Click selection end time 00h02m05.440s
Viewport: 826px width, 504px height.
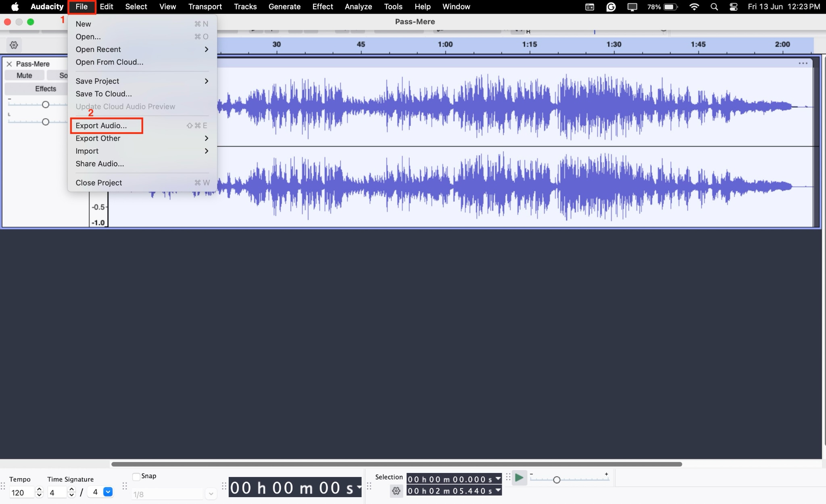click(450, 491)
